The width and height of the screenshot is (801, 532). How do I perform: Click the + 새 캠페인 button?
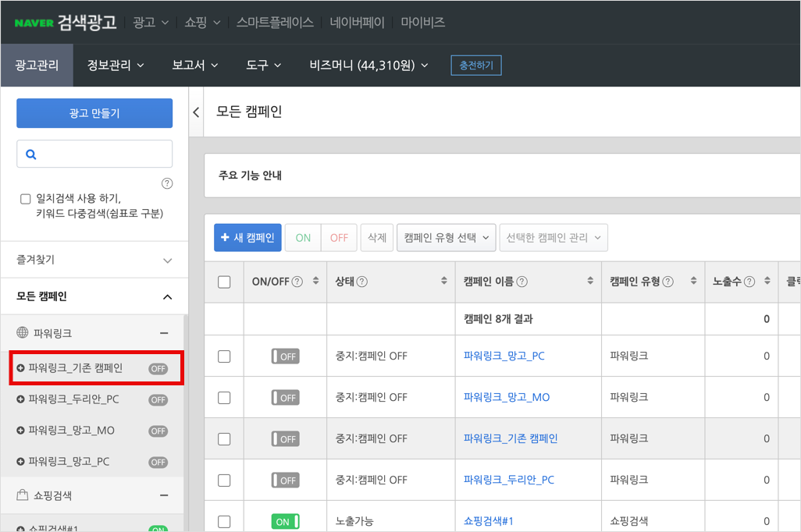[x=247, y=237]
